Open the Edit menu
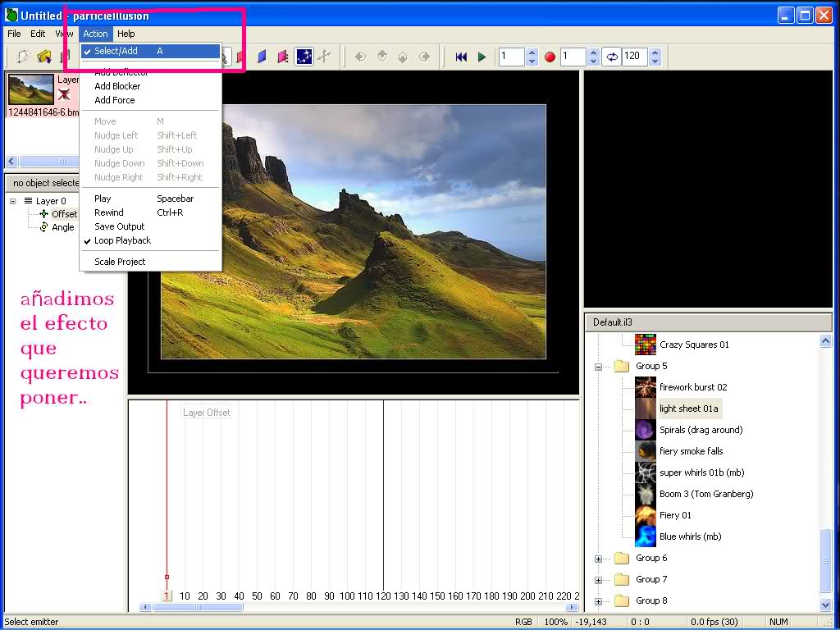Screen dimensions: 840x630 38,34
